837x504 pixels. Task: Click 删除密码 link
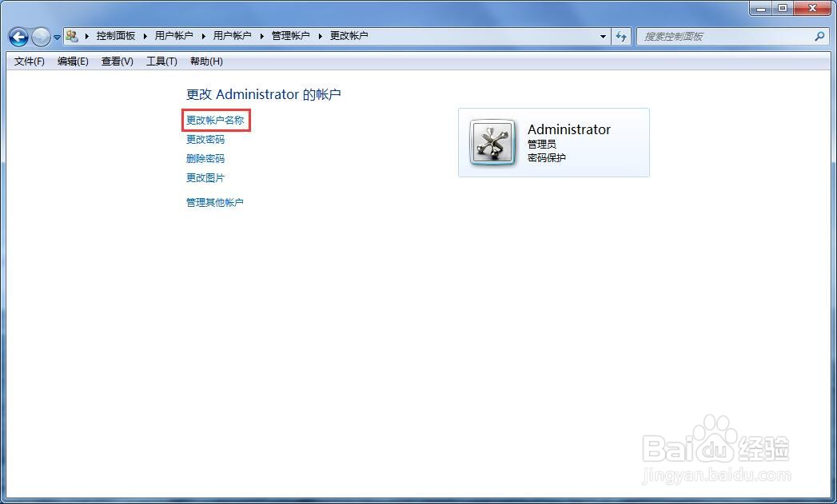tap(205, 158)
